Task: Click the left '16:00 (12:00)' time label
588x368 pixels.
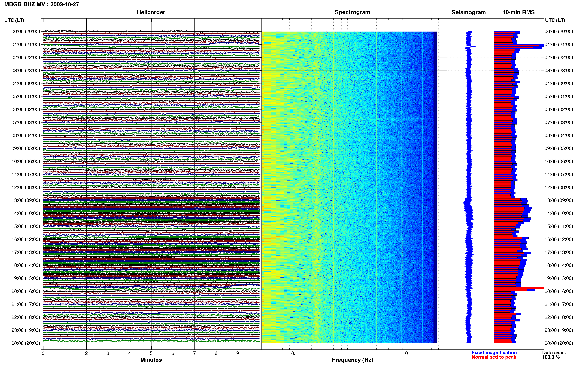Action: tap(26, 239)
